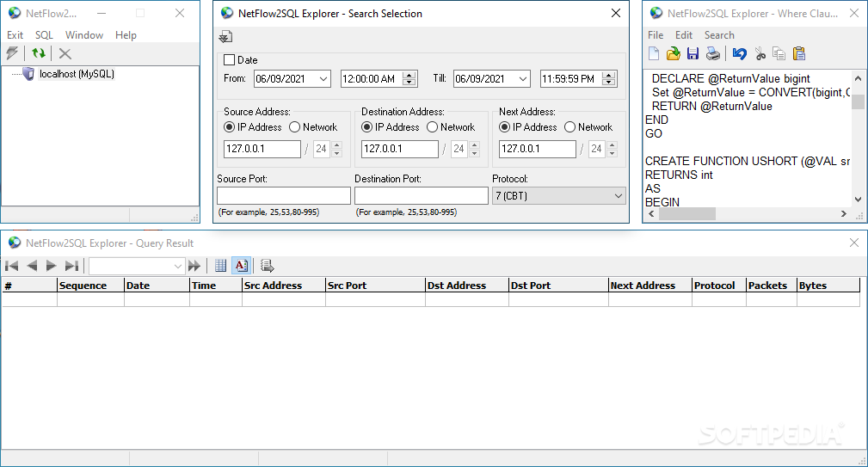Image resolution: width=868 pixels, height=467 pixels.
Task: Click the Src Address column header
Action: click(283, 286)
